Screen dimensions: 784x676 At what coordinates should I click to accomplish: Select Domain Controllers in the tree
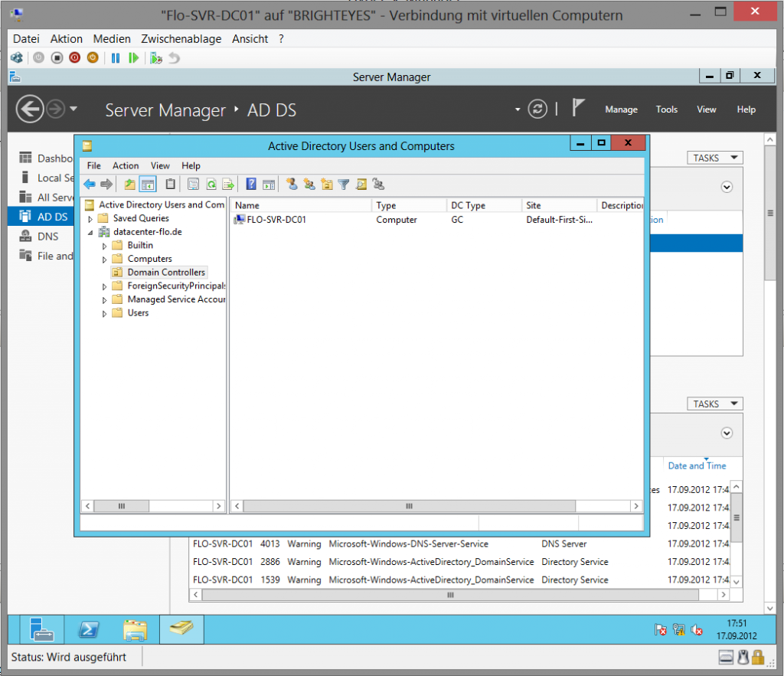click(166, 273)
